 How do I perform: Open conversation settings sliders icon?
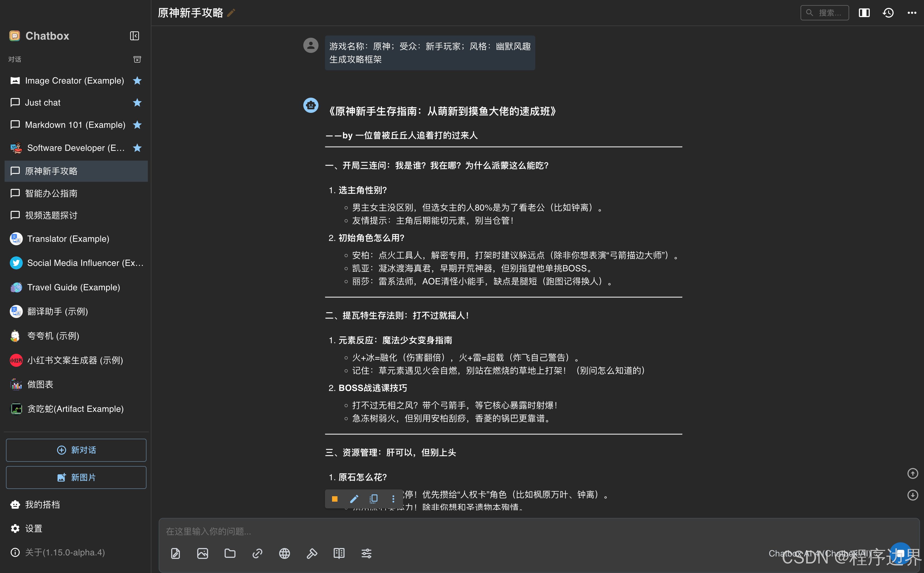366,554
